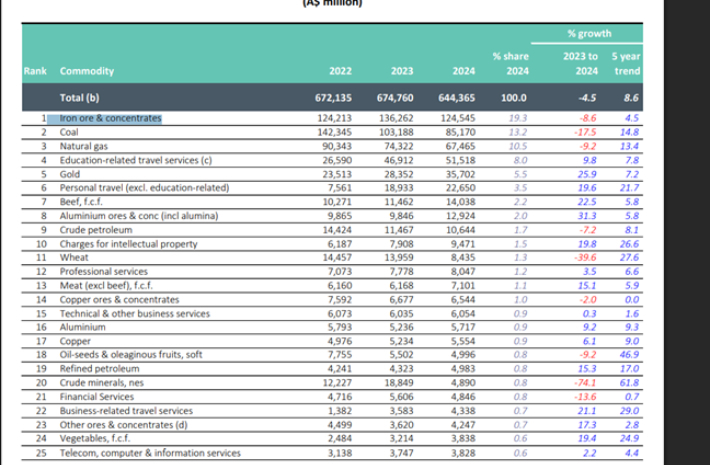Select 'Charges for intellectual property' text
Image resolution: width=710 pixels, height=465 pixels.
129,244
